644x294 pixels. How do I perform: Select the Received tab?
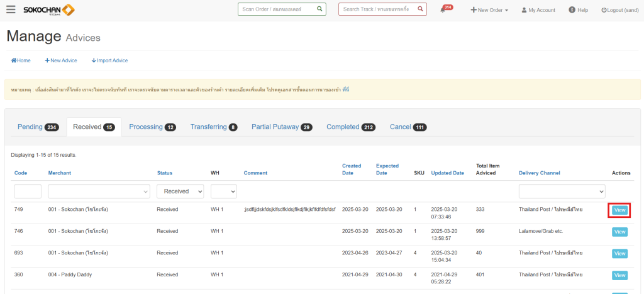click(94, 127)
